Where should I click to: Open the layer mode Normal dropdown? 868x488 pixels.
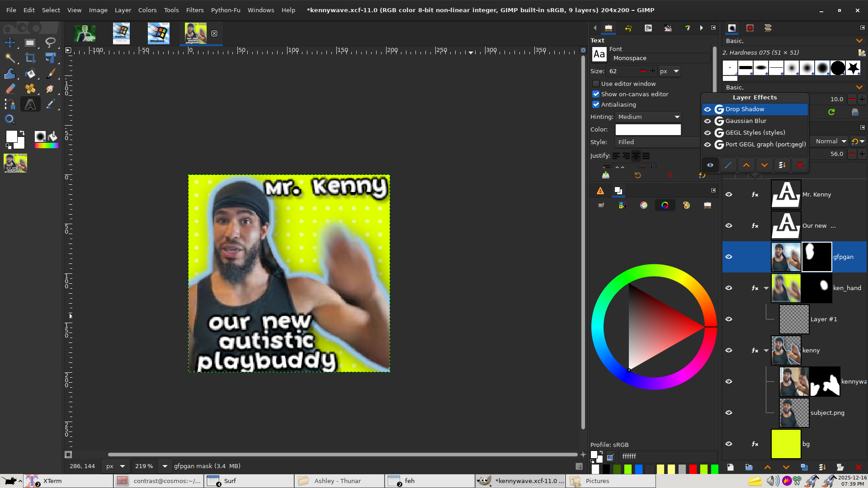coord(830,141)
